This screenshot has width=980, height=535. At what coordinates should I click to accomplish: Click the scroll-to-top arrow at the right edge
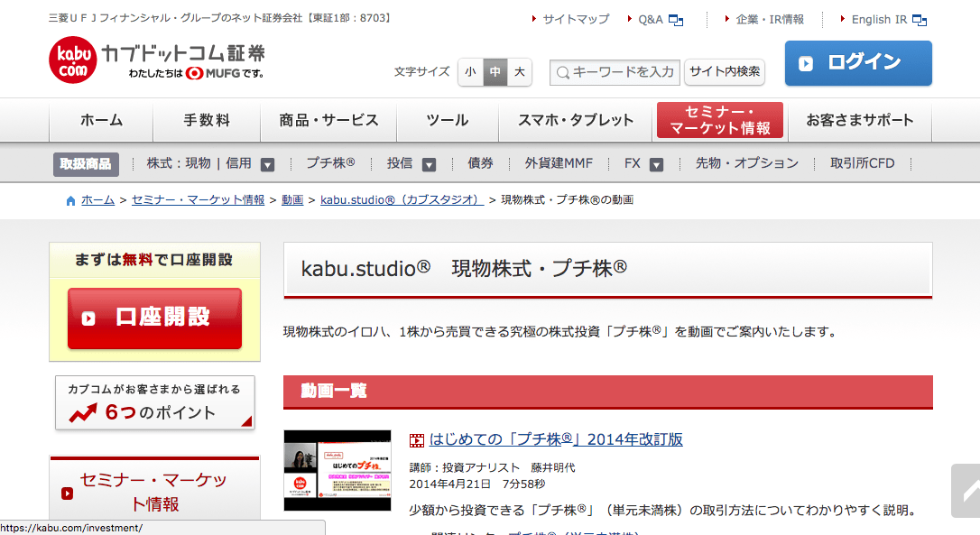point(966,492)
